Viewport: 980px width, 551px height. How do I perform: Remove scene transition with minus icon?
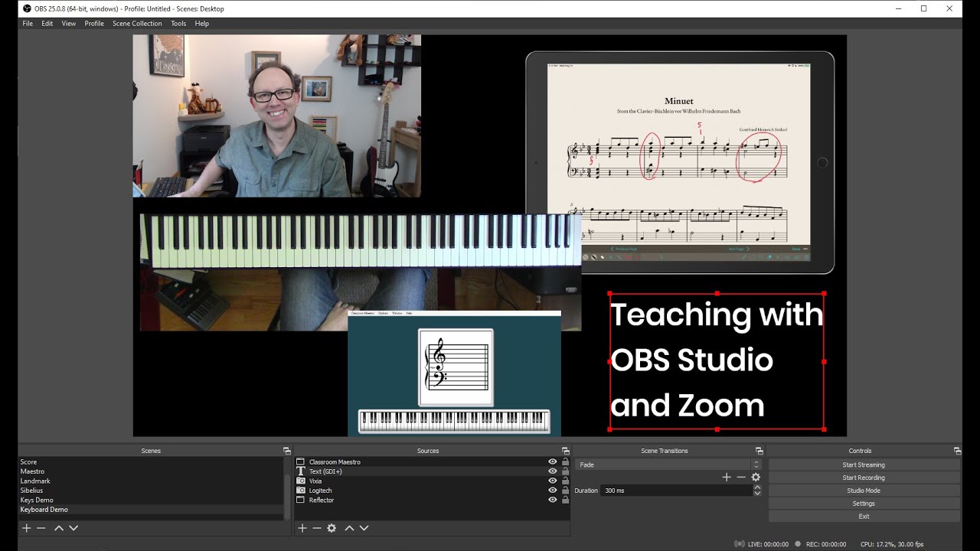[741, 477]
